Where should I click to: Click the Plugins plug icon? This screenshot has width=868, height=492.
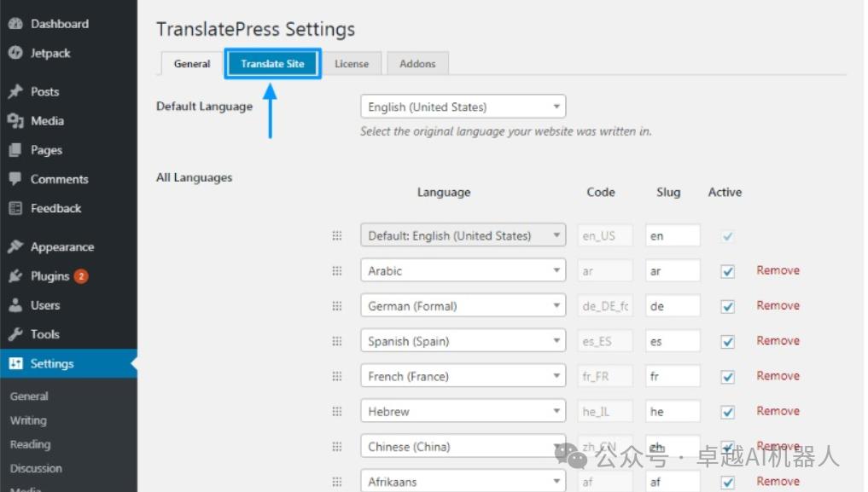coord(15,276)
